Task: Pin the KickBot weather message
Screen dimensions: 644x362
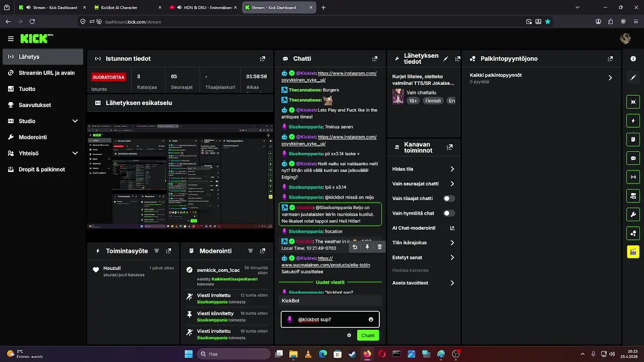Action: [x=367, y=247]
